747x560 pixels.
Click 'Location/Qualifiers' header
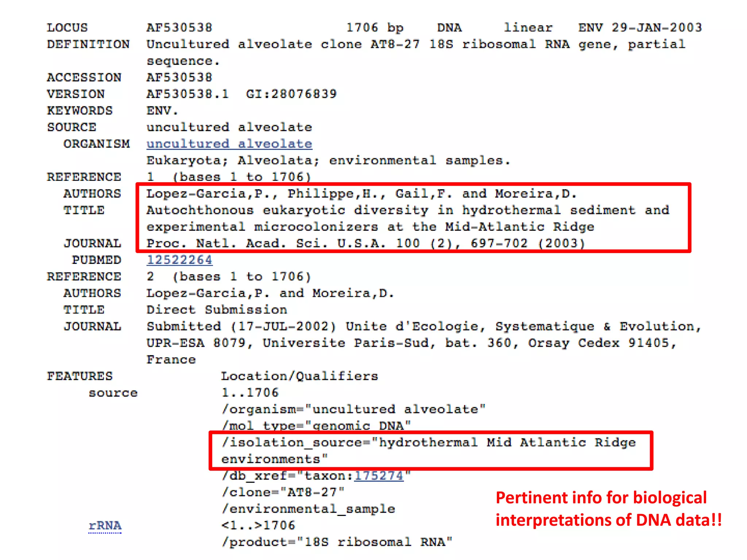[x=299, y=376]
